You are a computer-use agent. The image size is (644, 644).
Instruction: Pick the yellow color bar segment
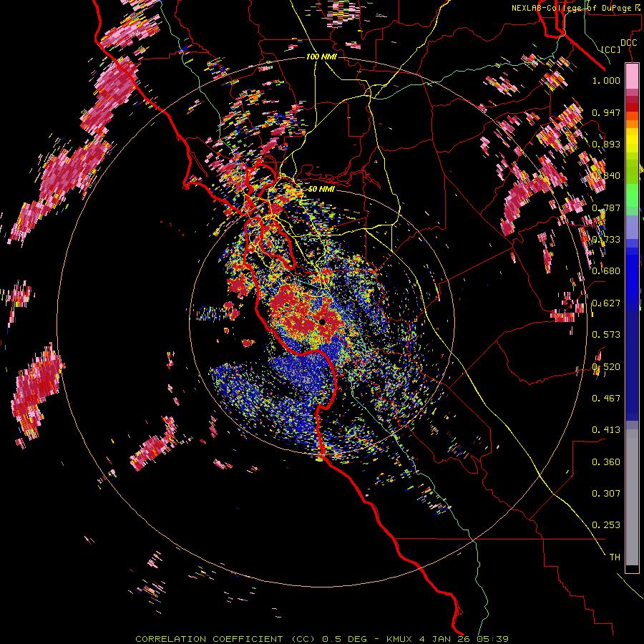pos(632,141)
